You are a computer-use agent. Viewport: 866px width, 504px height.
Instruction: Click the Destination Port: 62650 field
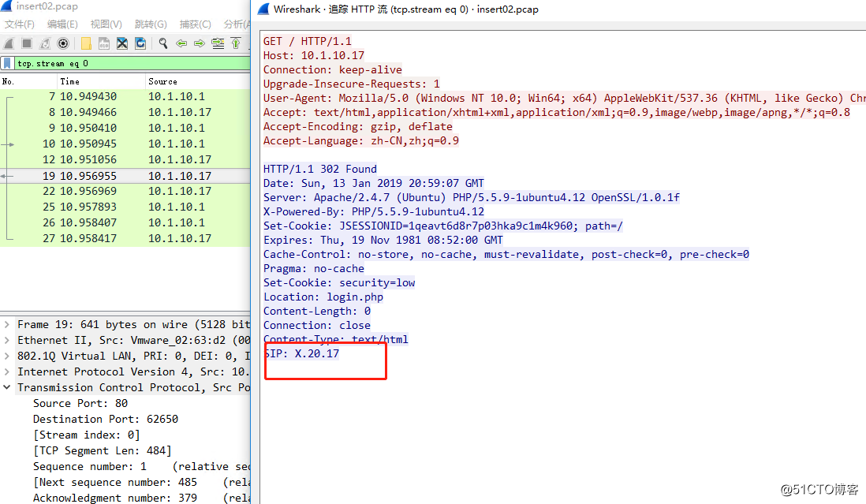click(x=106, y=420)
